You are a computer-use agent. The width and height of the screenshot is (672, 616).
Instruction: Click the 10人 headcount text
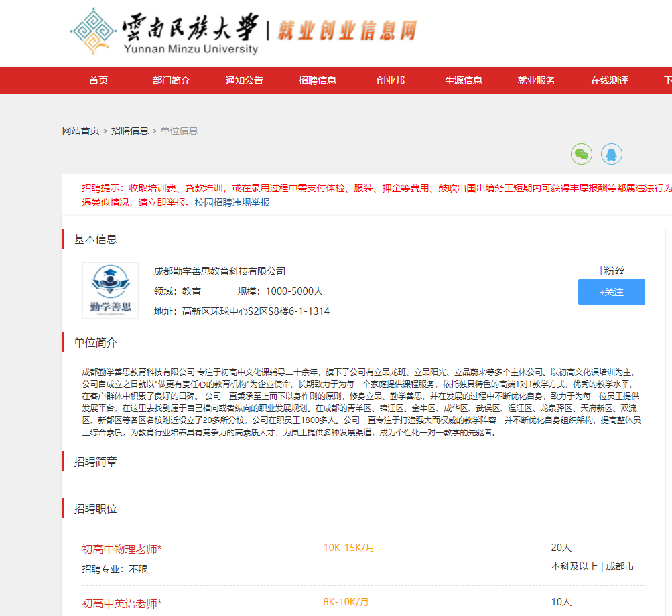tap(561, 603)
